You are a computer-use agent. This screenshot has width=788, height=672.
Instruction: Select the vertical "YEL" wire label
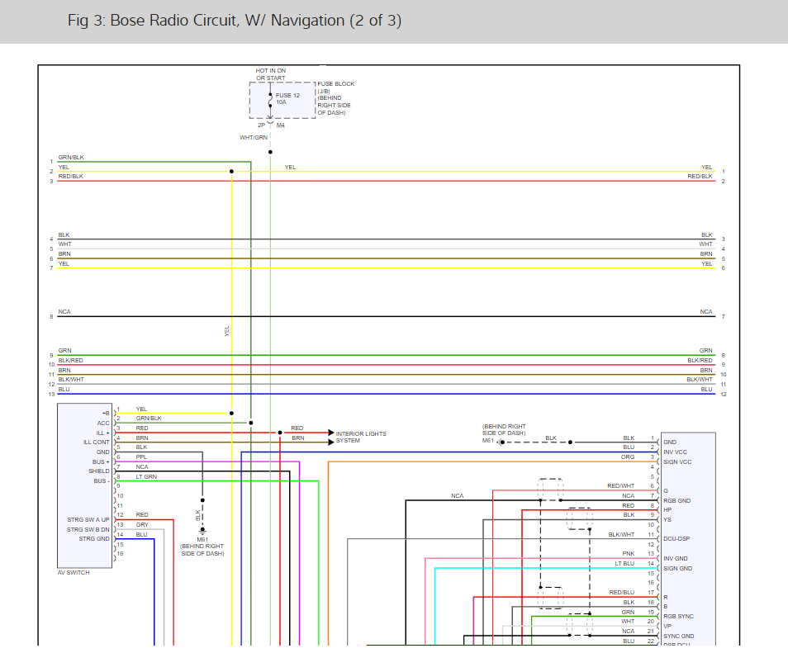pos(226,331)
